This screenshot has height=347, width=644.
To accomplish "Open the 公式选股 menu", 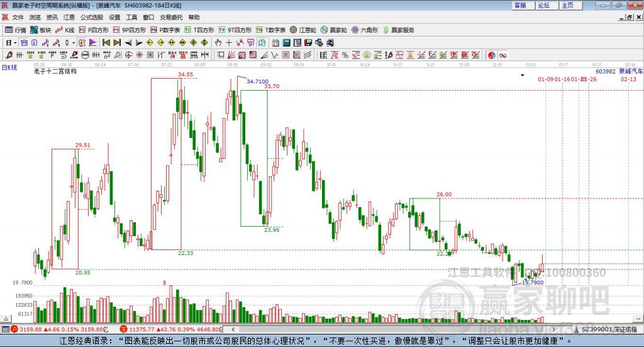I will (92, 17).
